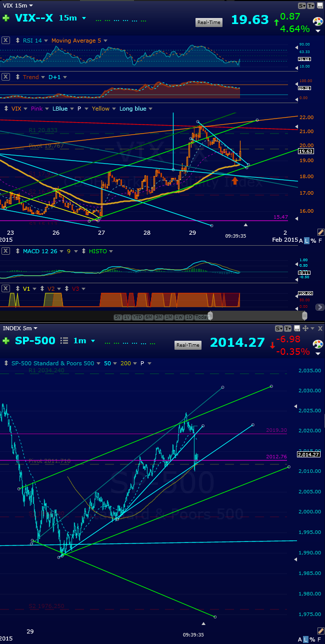Image resolution: width=325 pixels, height=644 pixels.
Task: Click the move arrows icon in INDEX header
Action: 305,328
